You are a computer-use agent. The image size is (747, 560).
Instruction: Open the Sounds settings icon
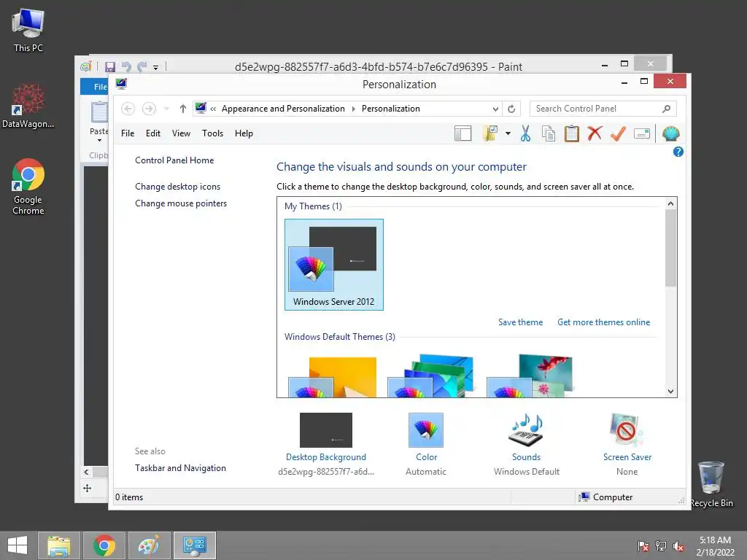tap(526, 430)
